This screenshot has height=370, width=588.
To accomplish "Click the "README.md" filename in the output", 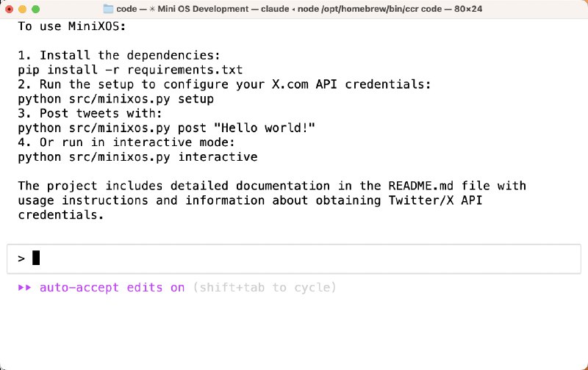I will 420,186.
